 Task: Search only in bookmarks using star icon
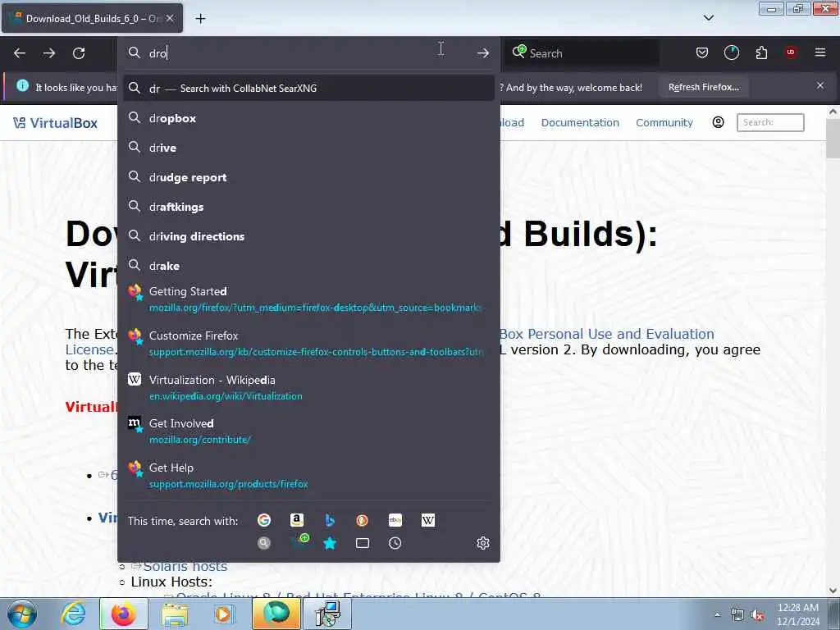tap(330, 543)
